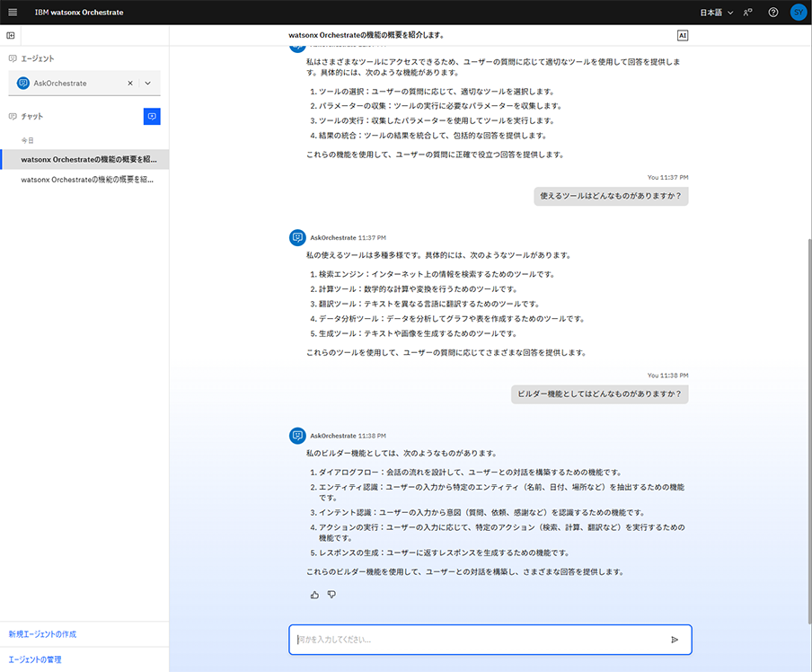Click the AskOrchestrate avatar on last reply
The width and height of the screenshot is (812, 672).
click(297, 436)
